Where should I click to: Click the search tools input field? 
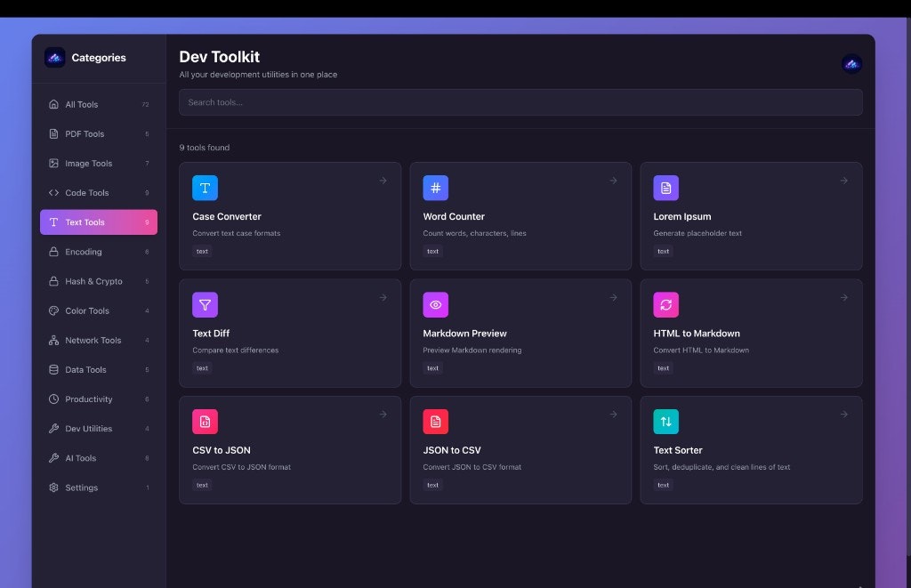520,101
